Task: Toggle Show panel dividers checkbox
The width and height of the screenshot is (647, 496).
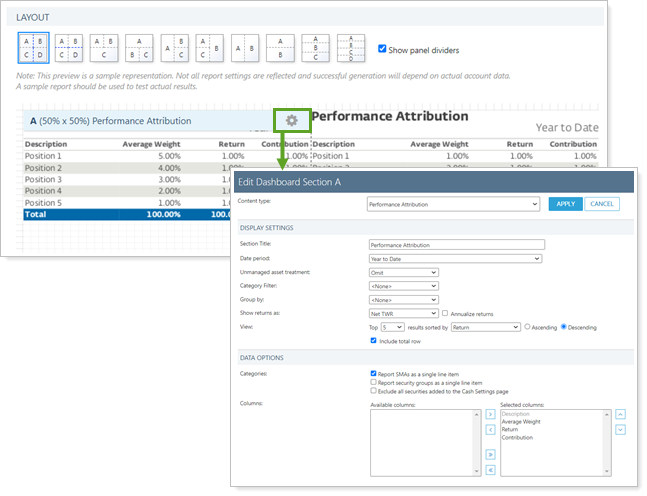Action: coord(383,48)
